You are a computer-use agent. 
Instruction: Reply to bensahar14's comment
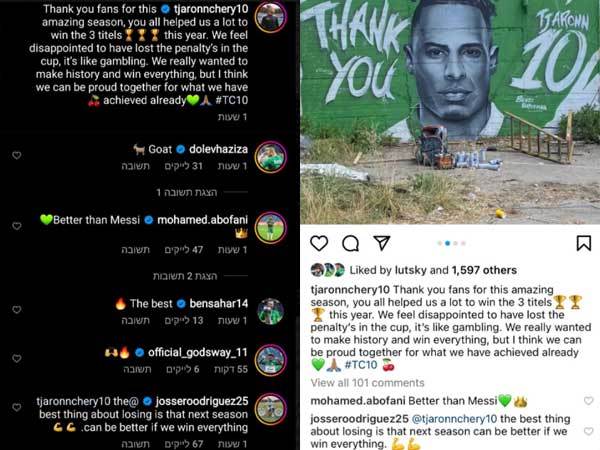[x=135, y=321]
